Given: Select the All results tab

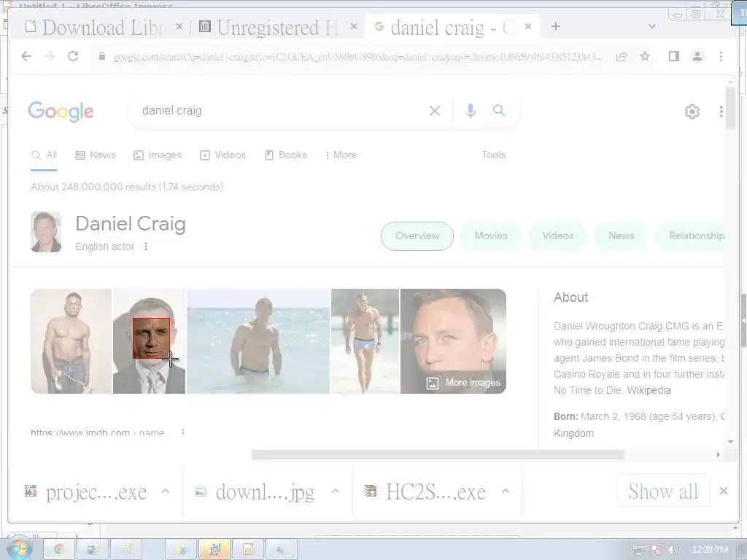Looking at the screenshot, I should (x=44, y=155).
